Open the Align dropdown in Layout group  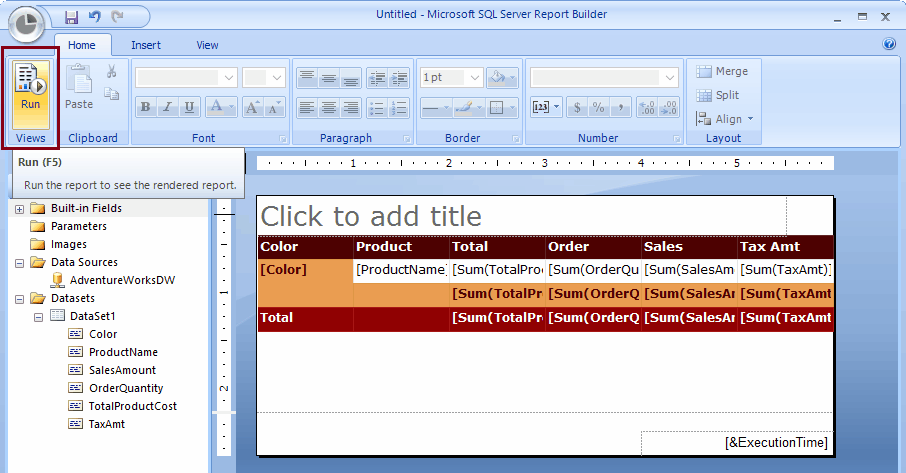(x=725, y=119)
